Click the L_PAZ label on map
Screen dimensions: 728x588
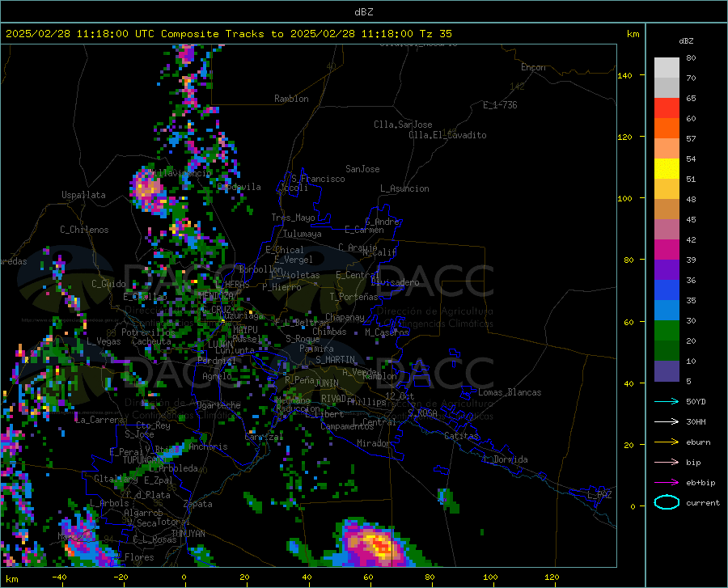coord(599,495)
